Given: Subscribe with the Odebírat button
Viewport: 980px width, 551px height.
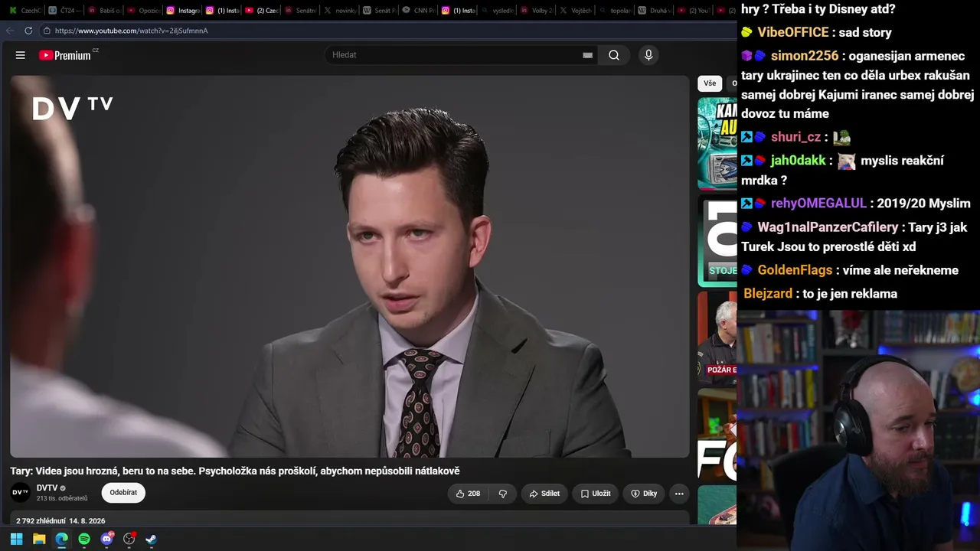Looking at the screenshot, I should click(x=123, y=493).
